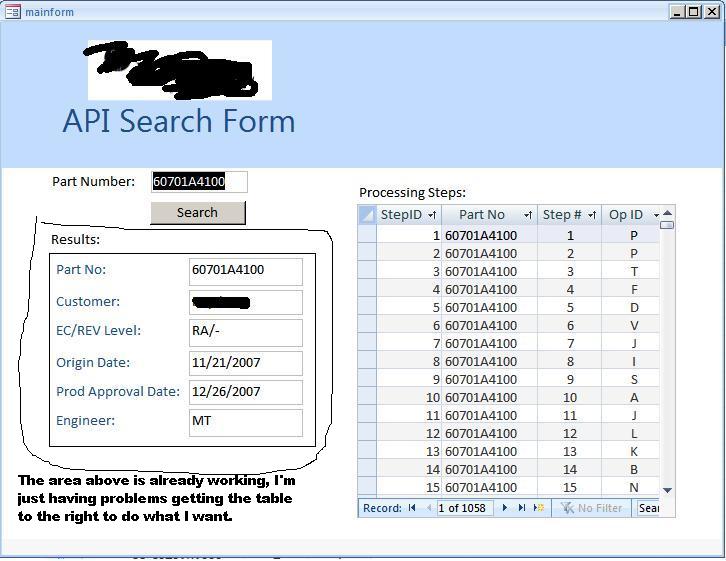Click Op ID cell 'S' in step 9

click(630, 380)
